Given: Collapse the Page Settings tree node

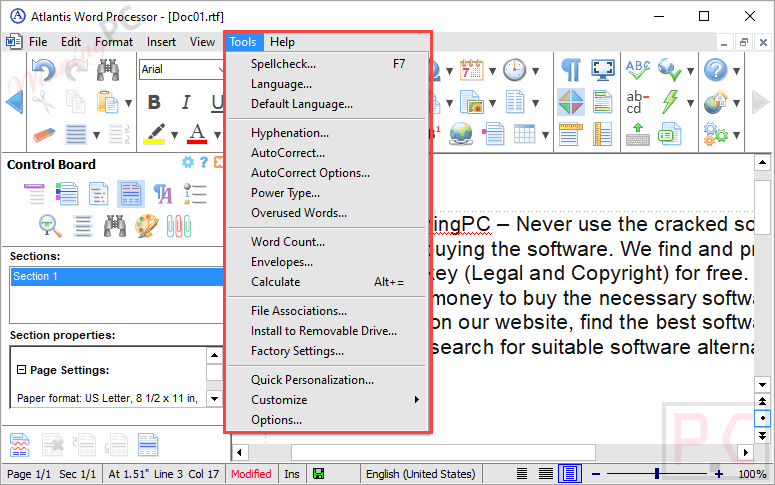Looking at the screenshot, I should (x=21, y=369).
